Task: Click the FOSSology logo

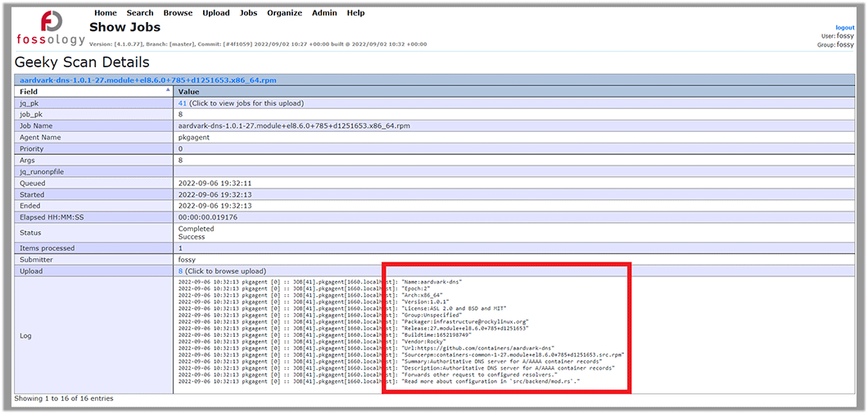Action: pyautogui.click(x=51, y=29)
